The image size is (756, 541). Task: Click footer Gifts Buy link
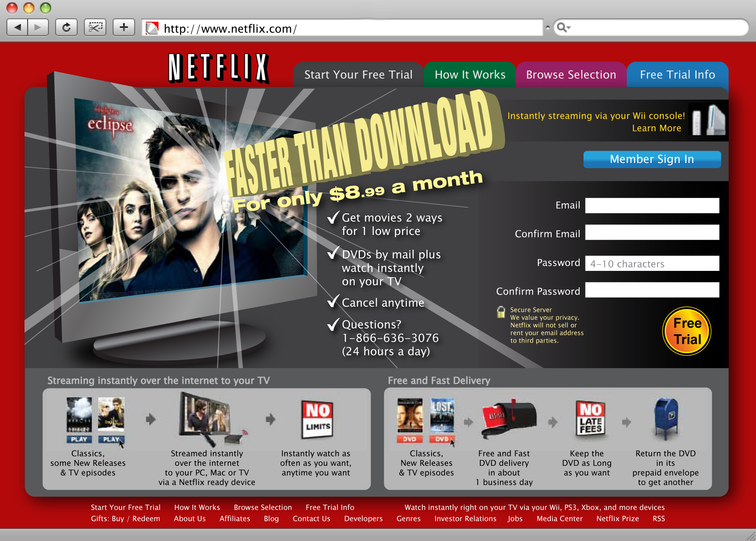(x=107, y=519)
